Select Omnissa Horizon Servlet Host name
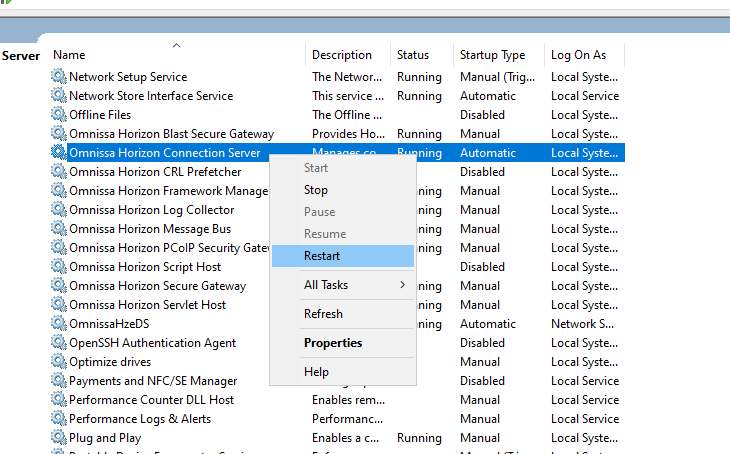 pos(147,305)
